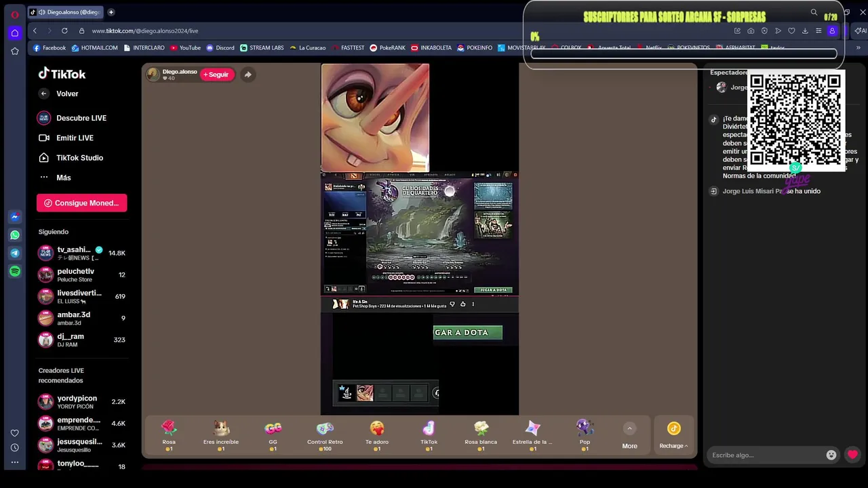Mute the Diego.alonso tab audio
Screen dimensions: 868x488
coord(42,12)
